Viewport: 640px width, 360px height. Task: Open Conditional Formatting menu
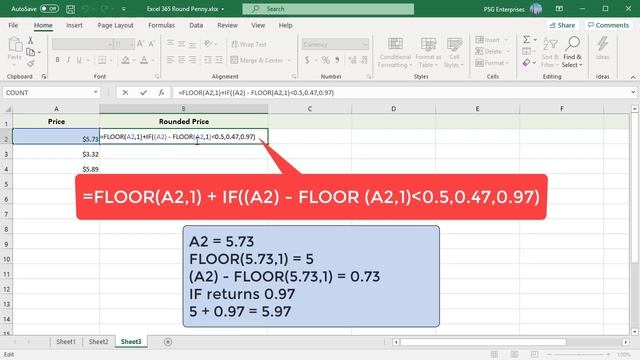click(395, 53)
